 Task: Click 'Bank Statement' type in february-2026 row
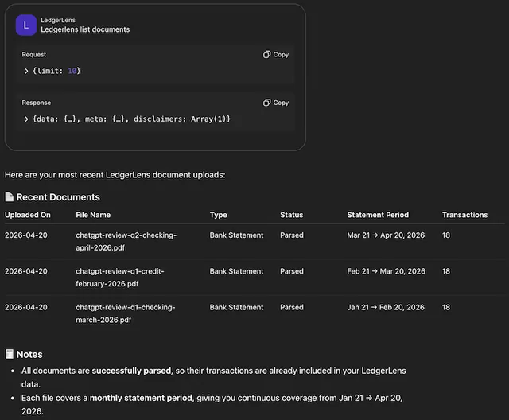click(x=236, y=271)
